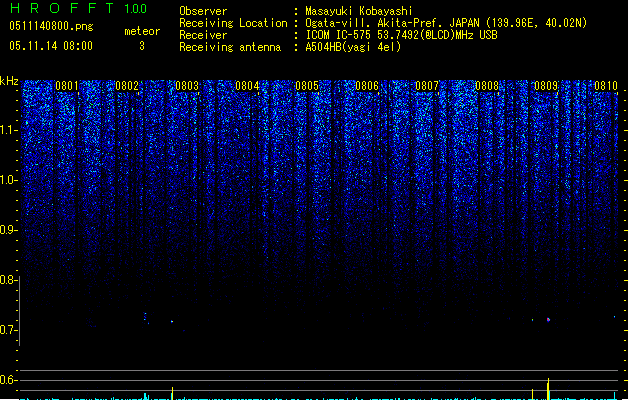Image resolution: width=629 pixels, height=400 pixels.
Task: Click the 0807 time marker
Action: pos(427,86)
